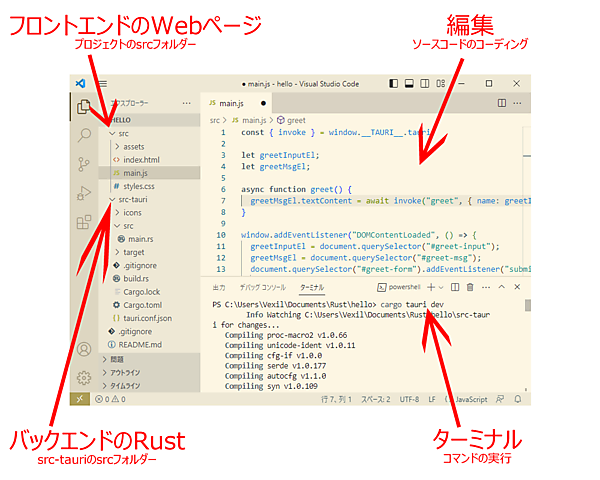Open tauri.conf.json in the explorer
600x480 pixels.
[149, 318]
